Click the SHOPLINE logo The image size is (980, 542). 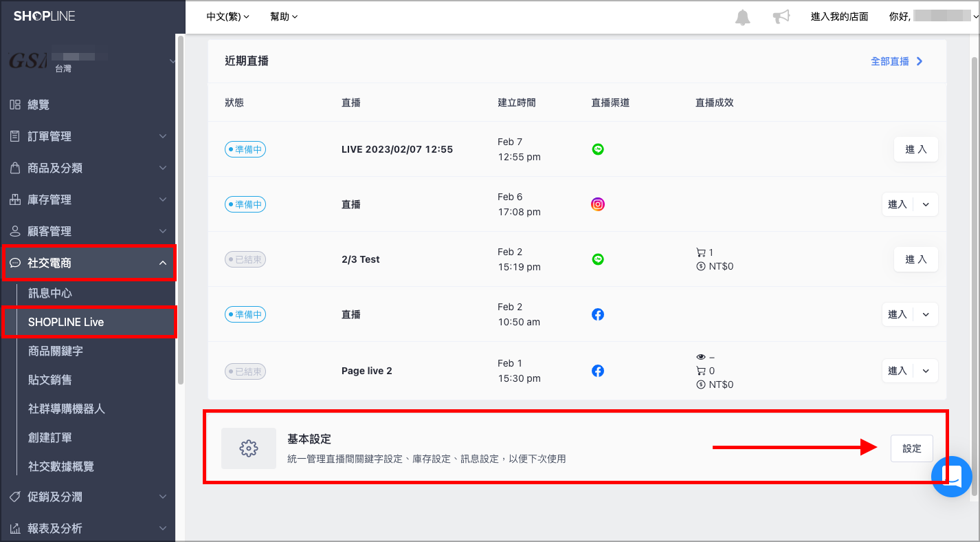pyautogui.click(x=45, y=16)
